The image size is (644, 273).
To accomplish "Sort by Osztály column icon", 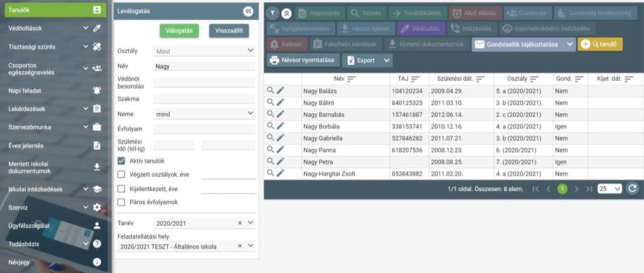I will [534, 79].
